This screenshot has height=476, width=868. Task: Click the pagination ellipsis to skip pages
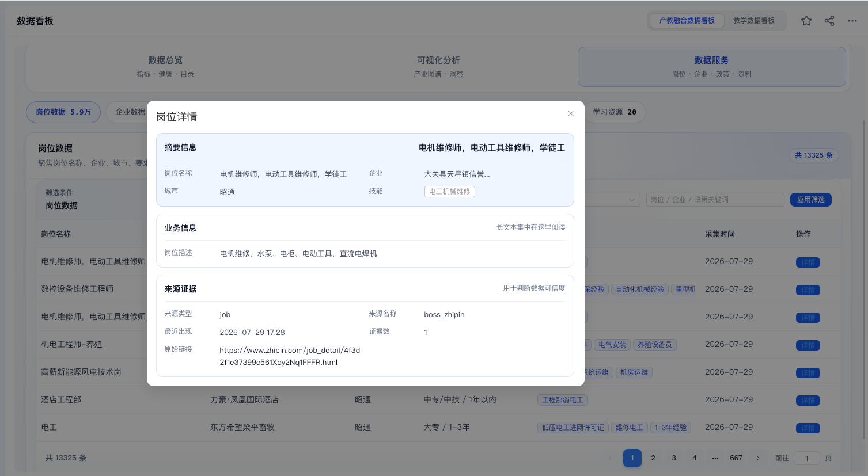[715, 458]
